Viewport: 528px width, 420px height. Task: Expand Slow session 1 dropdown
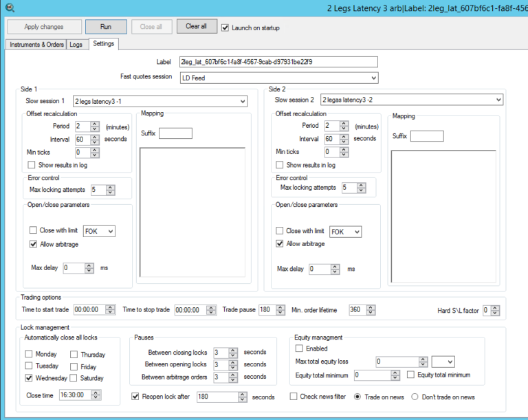[x=241, y=101]
